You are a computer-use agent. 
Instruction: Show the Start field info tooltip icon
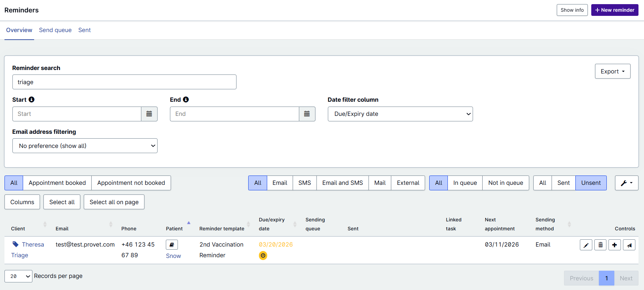pos(31,99)
